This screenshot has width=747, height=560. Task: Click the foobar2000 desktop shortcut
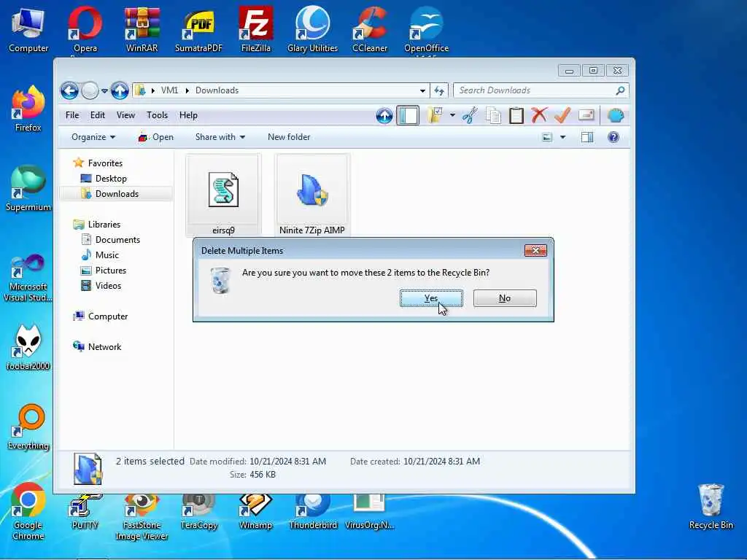28,348
